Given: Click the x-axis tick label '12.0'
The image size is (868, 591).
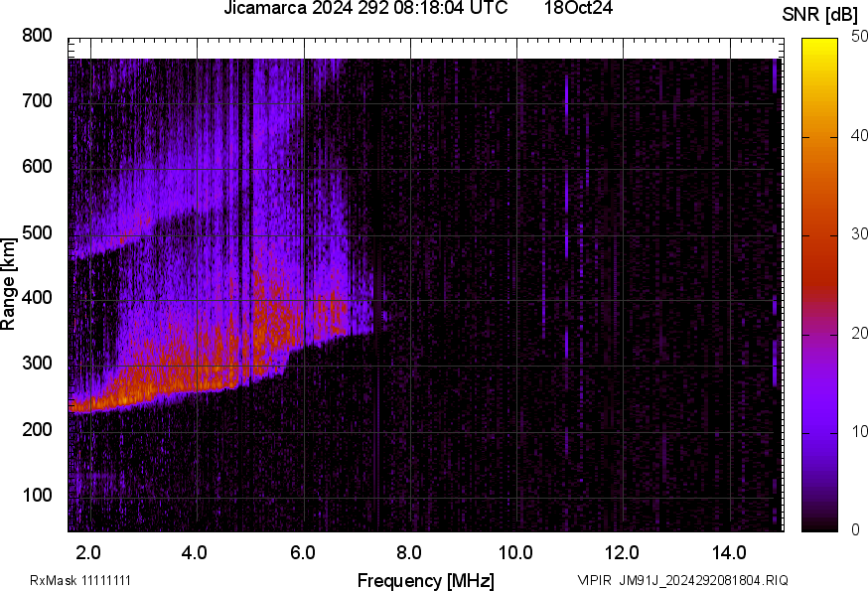Looking at the screenshot, I should (x=622, y=553).
